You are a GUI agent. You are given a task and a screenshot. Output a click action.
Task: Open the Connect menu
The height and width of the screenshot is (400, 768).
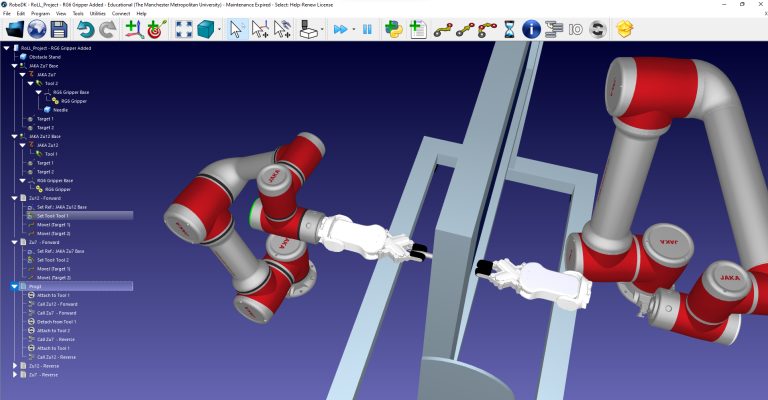[121, 14]
